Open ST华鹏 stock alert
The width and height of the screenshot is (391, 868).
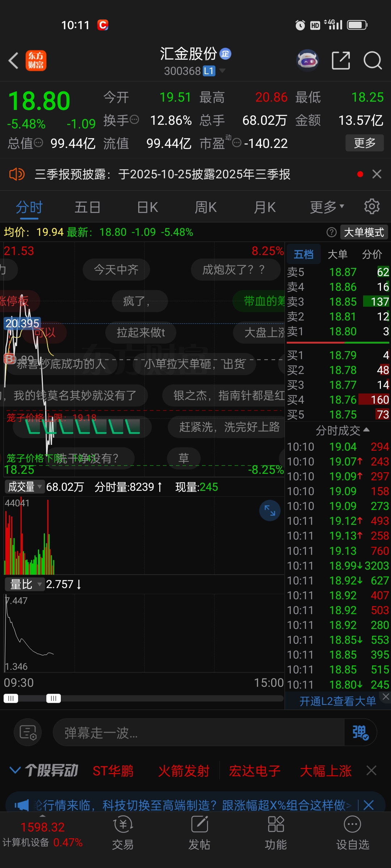pos(113,771)
